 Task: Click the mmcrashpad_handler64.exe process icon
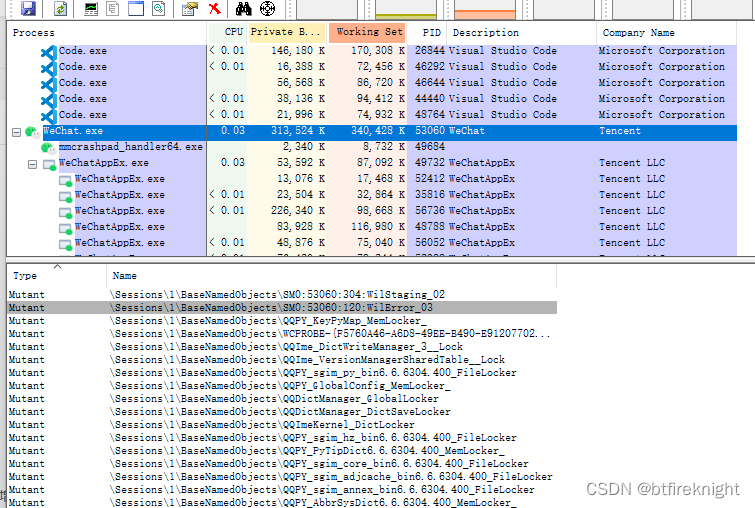(48, 148)
